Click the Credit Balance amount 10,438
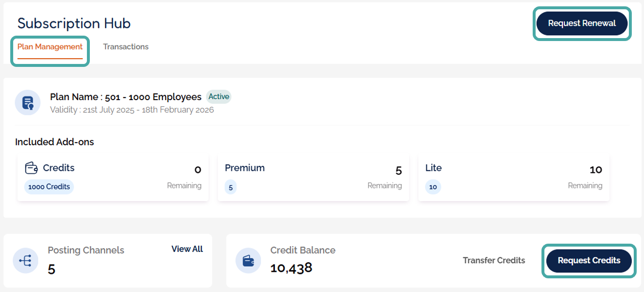The width and height of the screenshot is (644, 292). (x=291, y=267)
